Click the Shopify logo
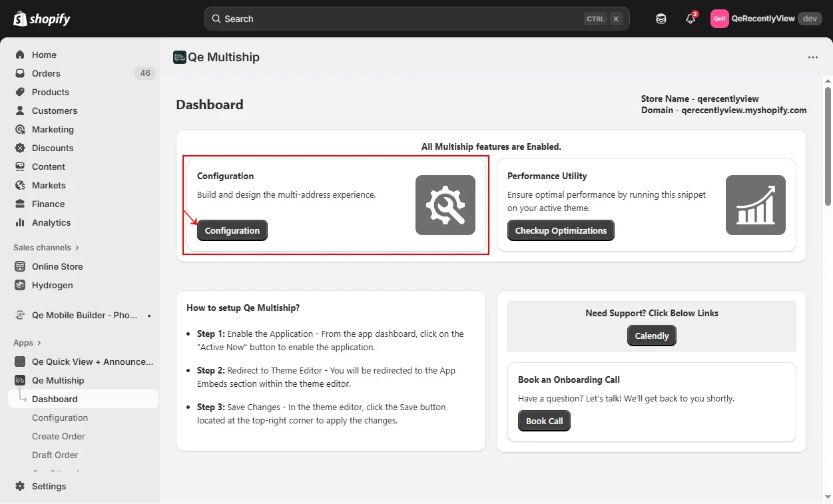The image size is (833, 504). [41, 19]
